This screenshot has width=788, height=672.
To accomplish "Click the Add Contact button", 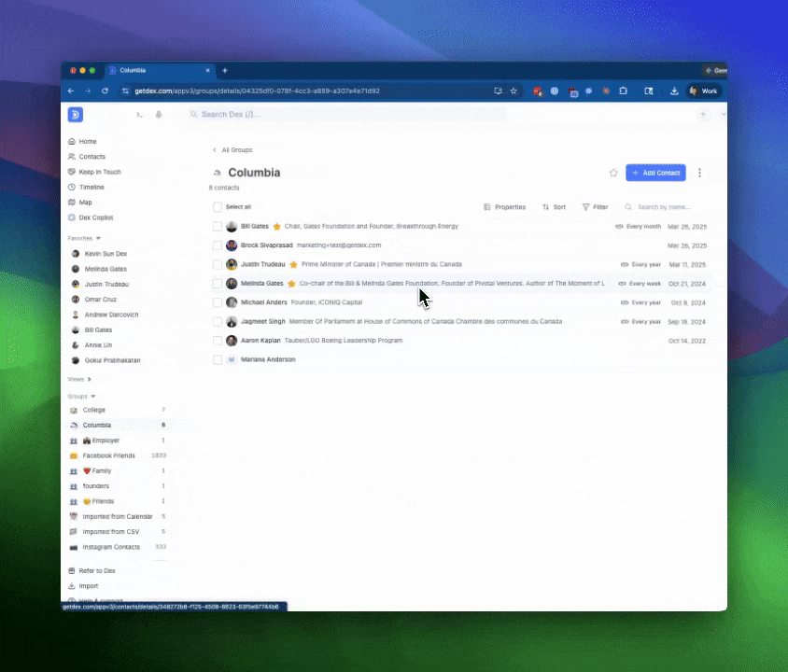I will (x=655, y=173).
